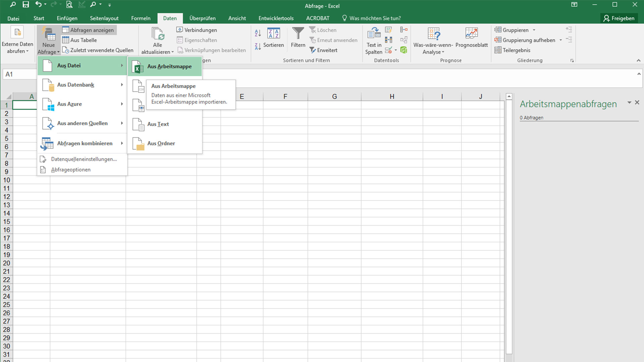This screenshot has width=644, height=362.
Task: Click the Freigeben button
Action: (x=619, y=18)
